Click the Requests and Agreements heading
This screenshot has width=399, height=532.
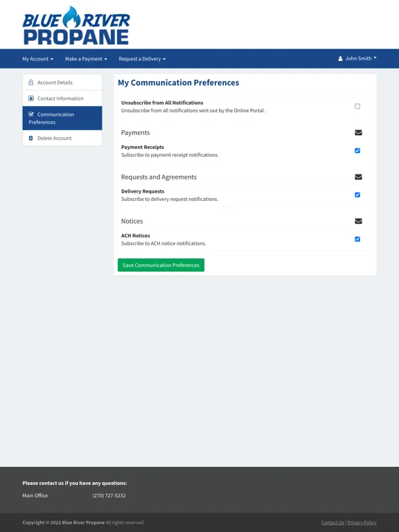tap(159, 177)
